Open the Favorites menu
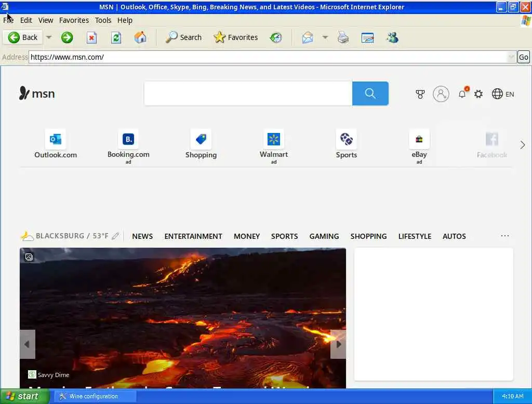Viewport: 532px width, 404px height. [x=74, y=20]
